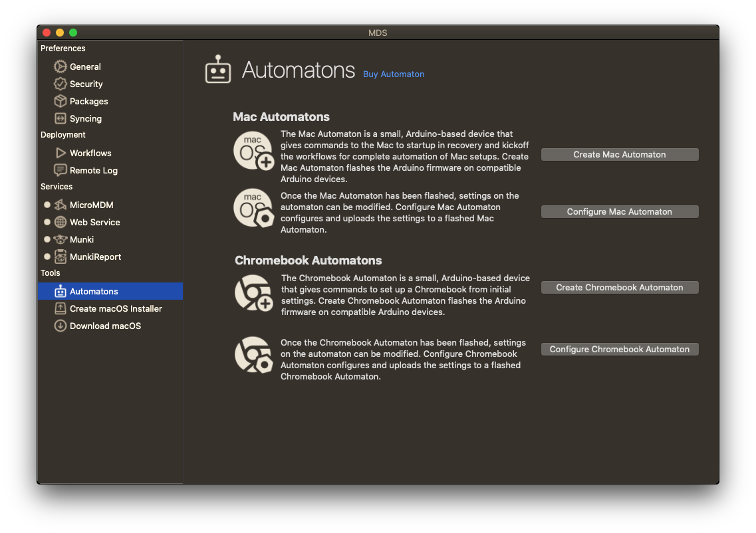Click the Deployment section header
756x533 pixels.
pyautogui.click(x=63, y=134)
